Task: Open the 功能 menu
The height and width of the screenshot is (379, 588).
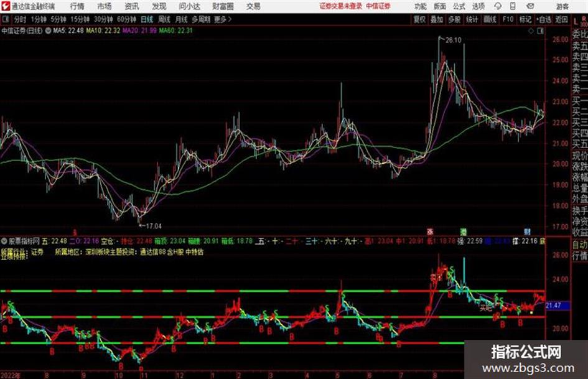Action: (421, 6)
